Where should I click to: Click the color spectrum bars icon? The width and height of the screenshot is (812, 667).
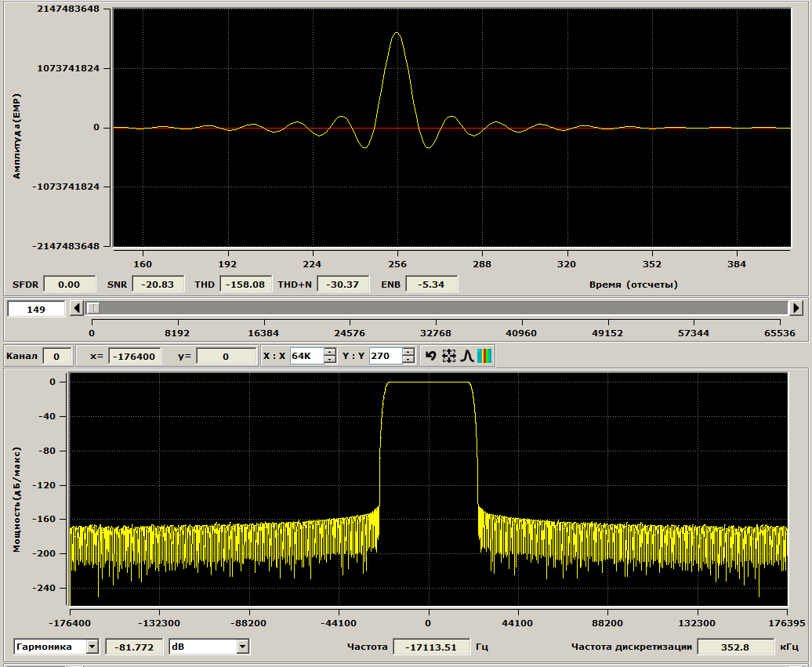(484, 356)
